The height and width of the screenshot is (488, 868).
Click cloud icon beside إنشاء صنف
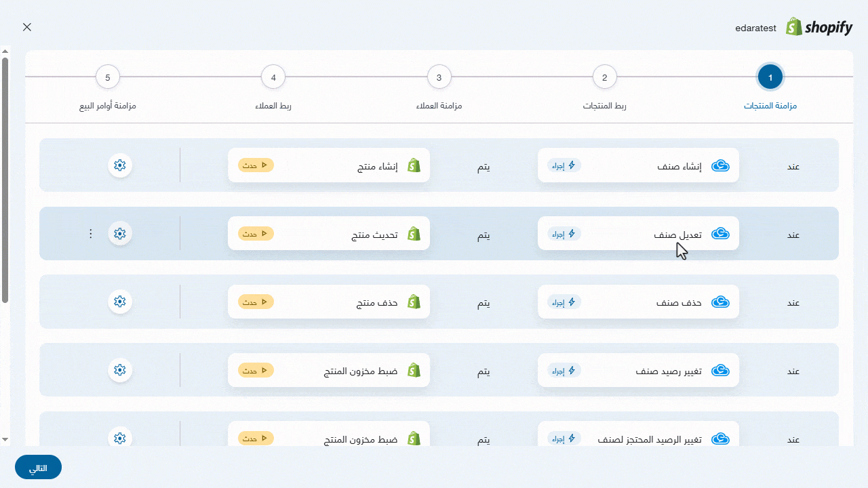[720, 165]
